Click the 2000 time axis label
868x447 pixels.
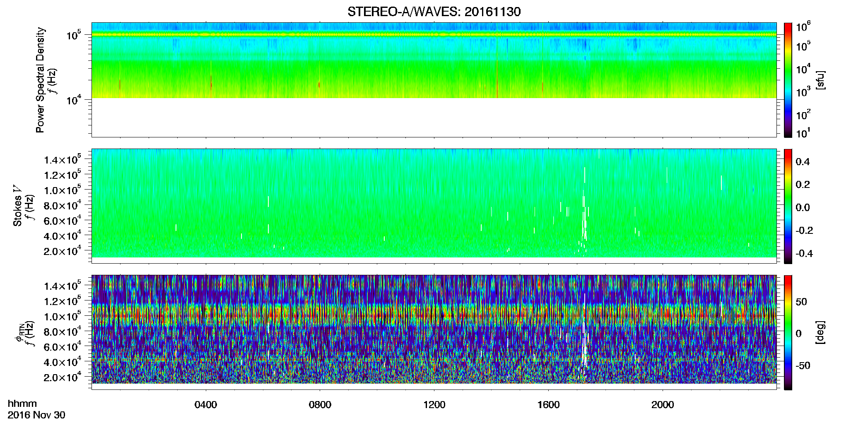coord(663,405)
